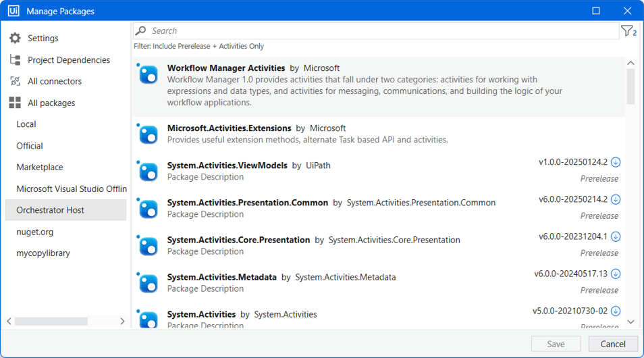Click the package list vertical scrollbar thumb

(631, 86)
